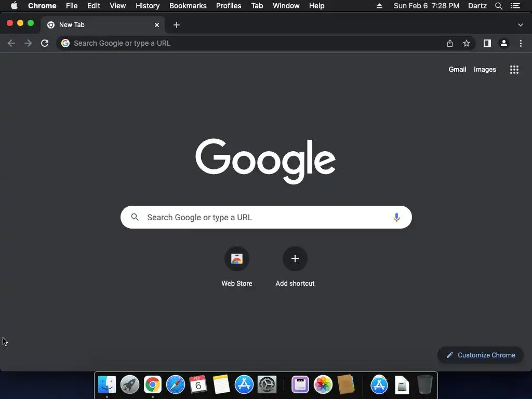Select the New Tab tab
532x399 pixels.
tap(102, 25)
